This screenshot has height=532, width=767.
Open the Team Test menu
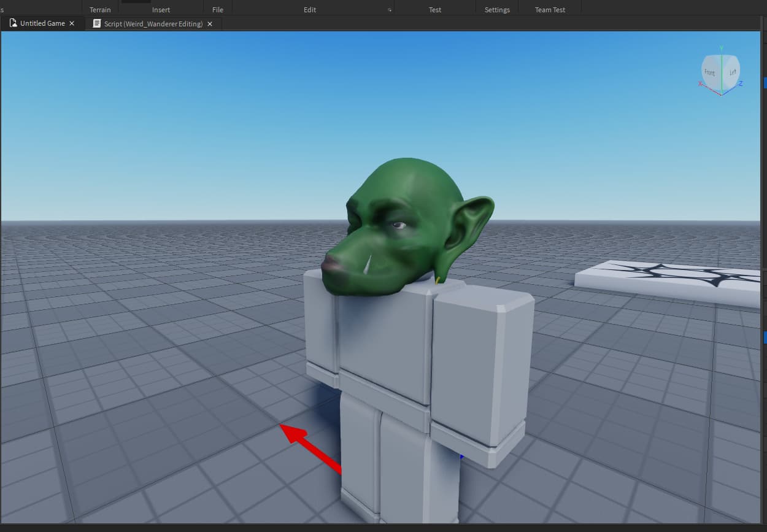click(x=549, y=9)
